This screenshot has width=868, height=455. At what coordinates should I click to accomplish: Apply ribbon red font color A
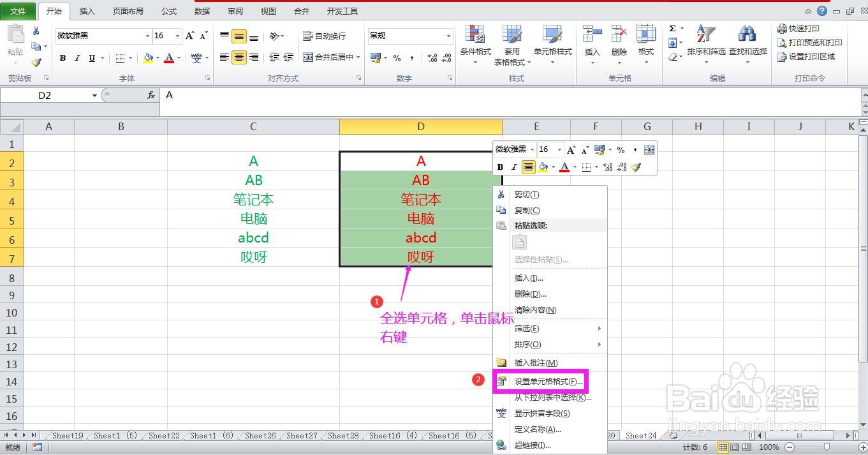[169, 58]
